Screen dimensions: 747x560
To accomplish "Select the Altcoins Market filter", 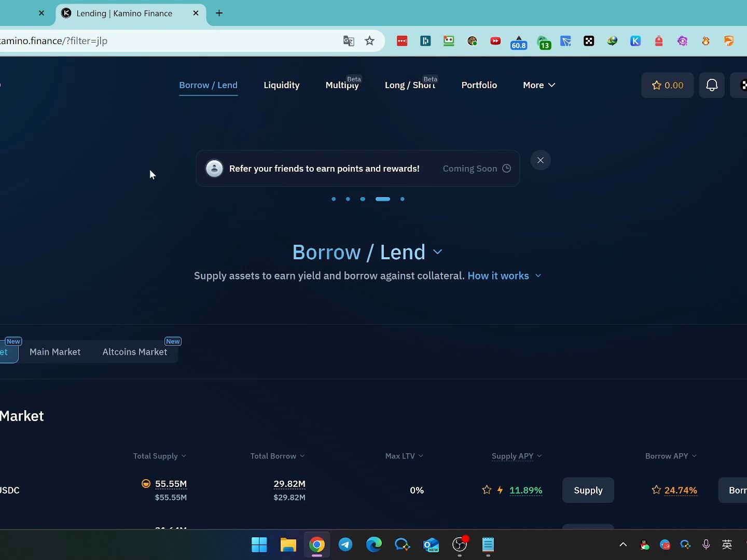I will (x=135, y=352).
